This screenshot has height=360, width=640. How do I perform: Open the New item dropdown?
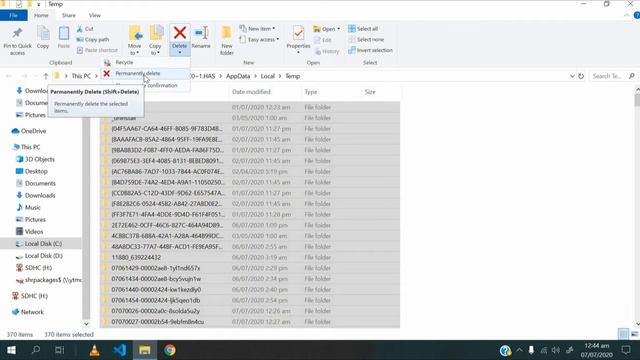[257, 29]
